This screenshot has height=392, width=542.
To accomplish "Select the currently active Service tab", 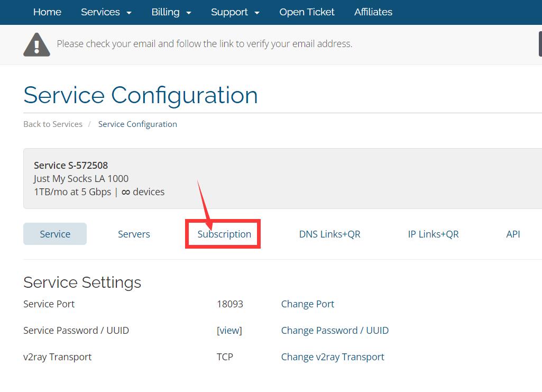I will (55, 233).
